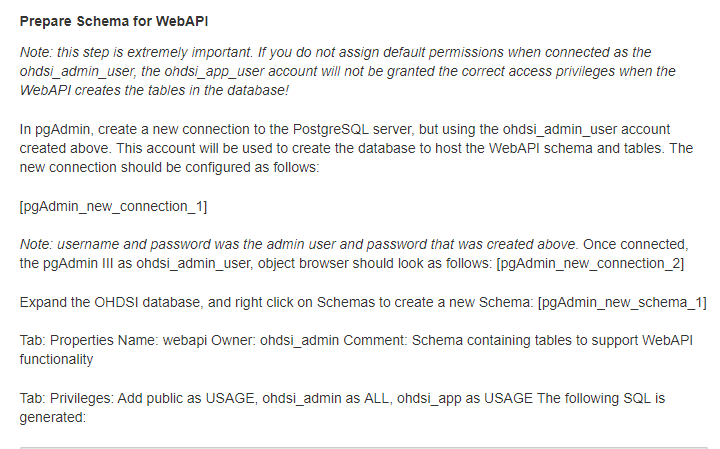This screenshot has width=720, height=449.
Task: Click the [pgAdmin_new_connection_1] image placeholder
Action: tap(113, 207)
